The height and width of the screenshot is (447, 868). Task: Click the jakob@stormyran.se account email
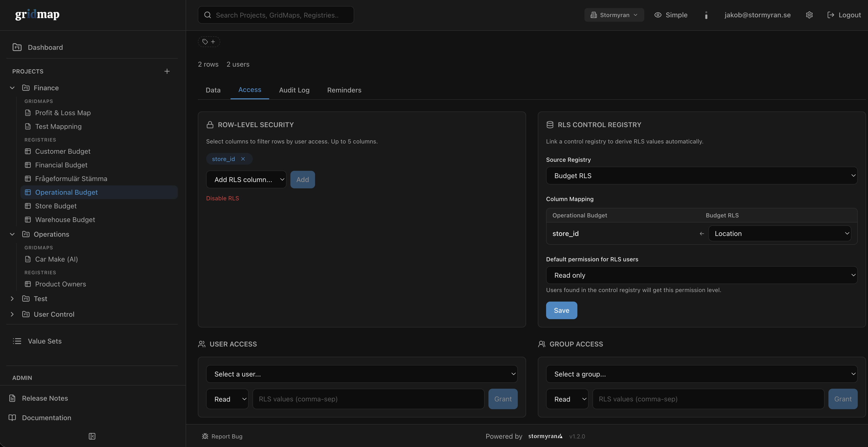pyautogui.click(x=757, y=15)
